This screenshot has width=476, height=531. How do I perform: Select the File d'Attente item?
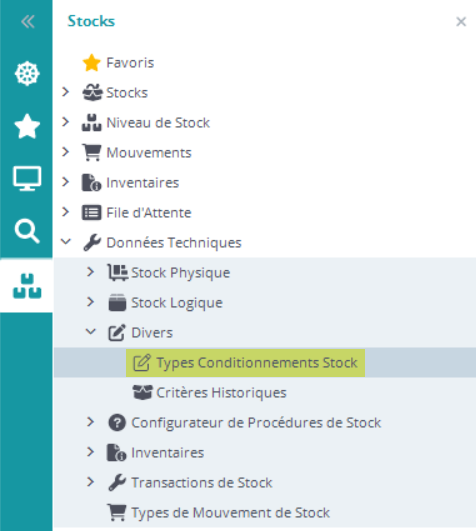coord(149,213)
